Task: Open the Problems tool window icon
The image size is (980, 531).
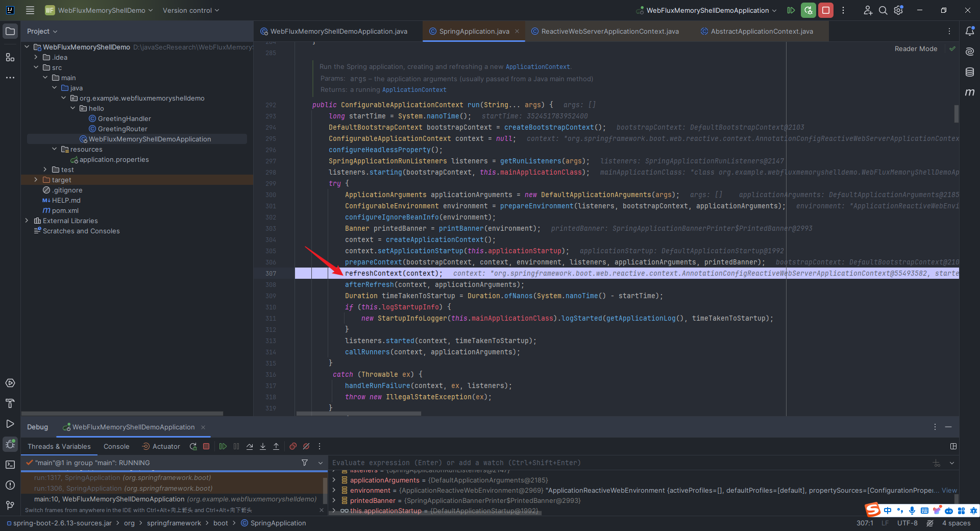Action: coord(10,485)
